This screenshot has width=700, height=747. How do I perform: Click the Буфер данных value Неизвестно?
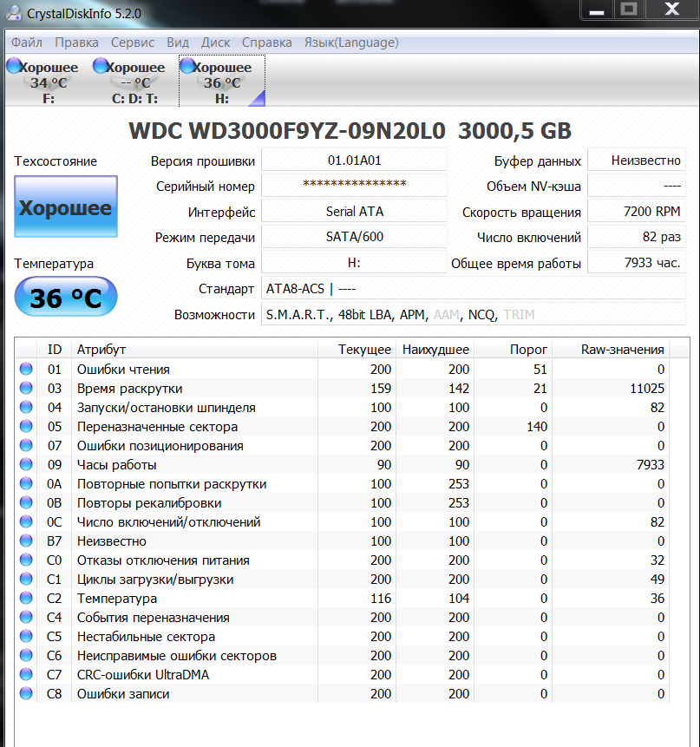tap(637, 161)
